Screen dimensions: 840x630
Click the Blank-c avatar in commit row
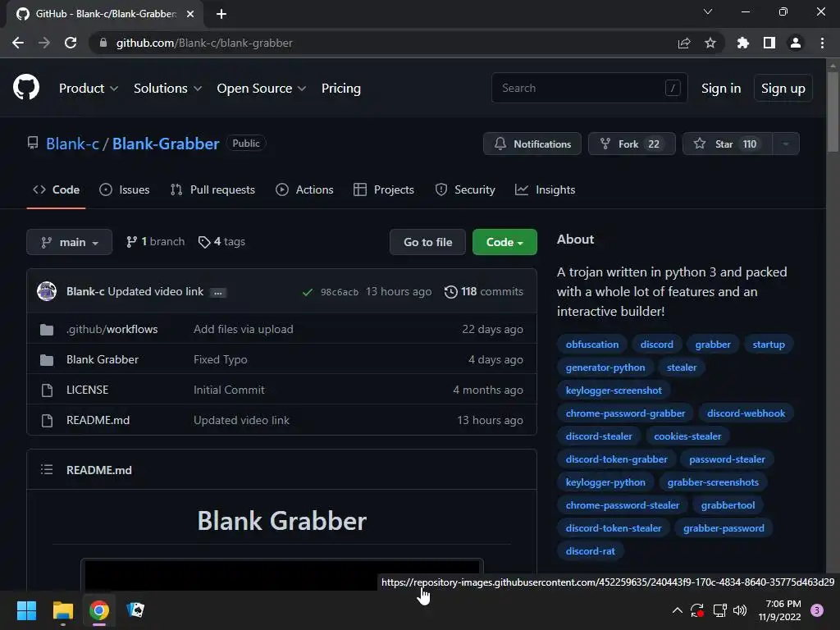[x=47, y=291]
